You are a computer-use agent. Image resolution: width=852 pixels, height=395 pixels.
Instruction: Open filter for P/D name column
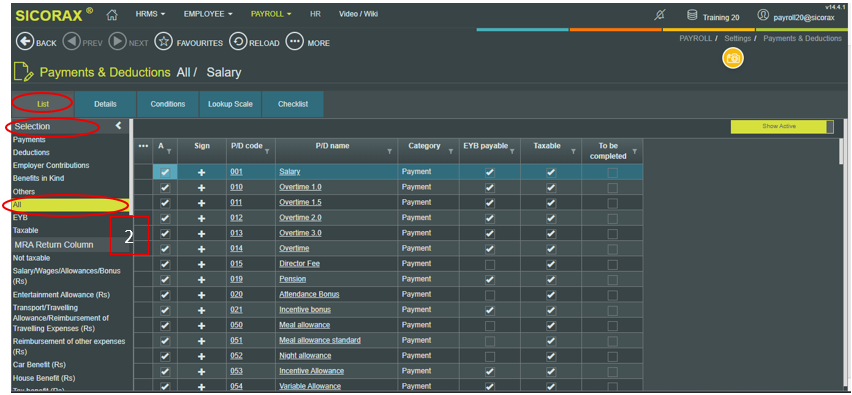(389, 152)
